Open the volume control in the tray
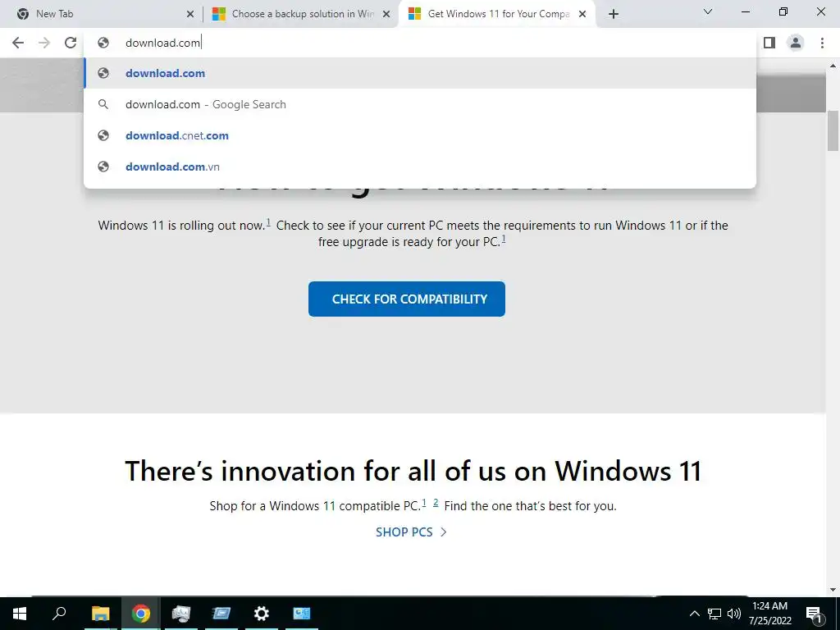Viewport: 840px width, 630px height. [x=734, y=614]
